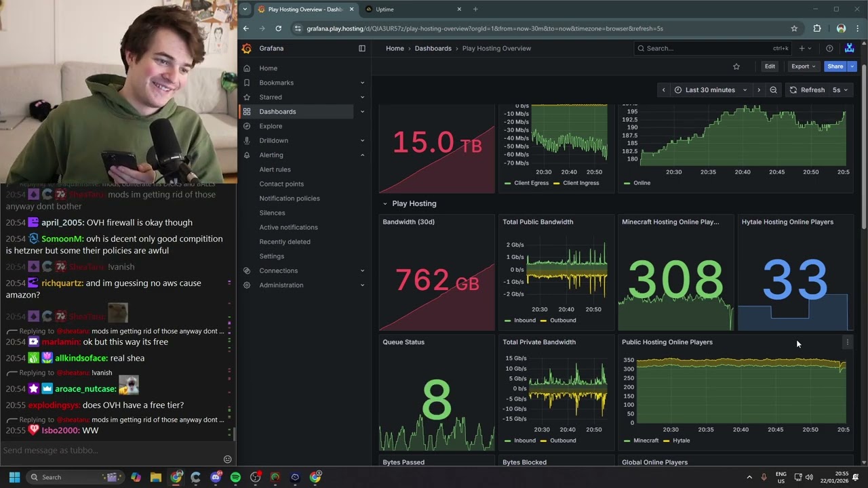
Task: Expand the Starred section chevron
Action: tap(362, 97)
